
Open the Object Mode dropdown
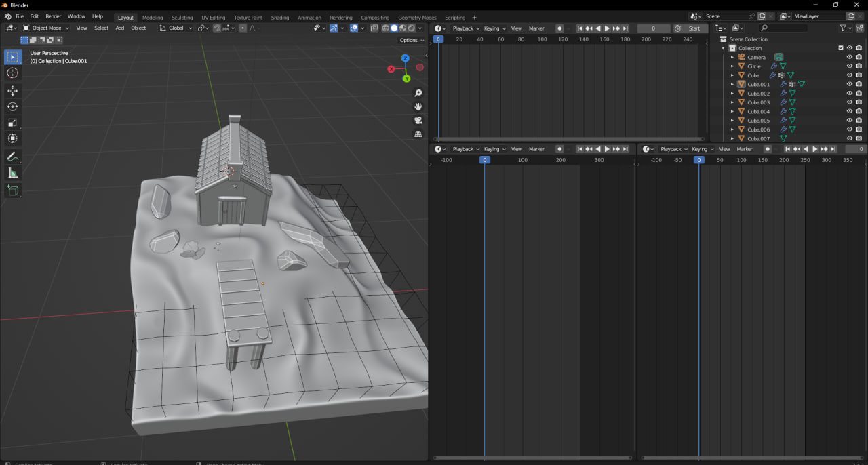tap(46, 28)
